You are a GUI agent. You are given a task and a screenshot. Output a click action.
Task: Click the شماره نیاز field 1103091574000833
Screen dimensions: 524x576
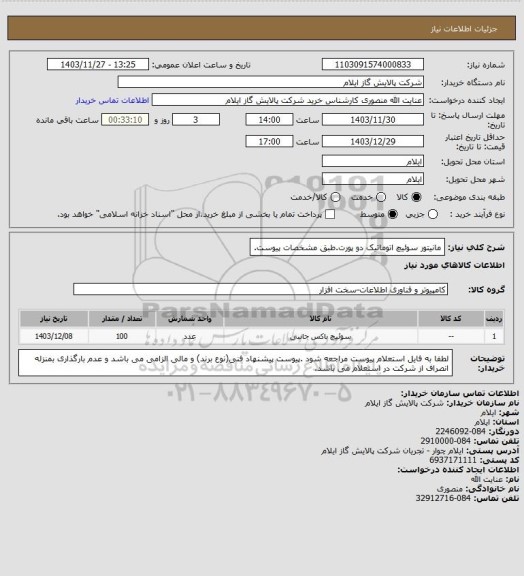tap(373, 64)
